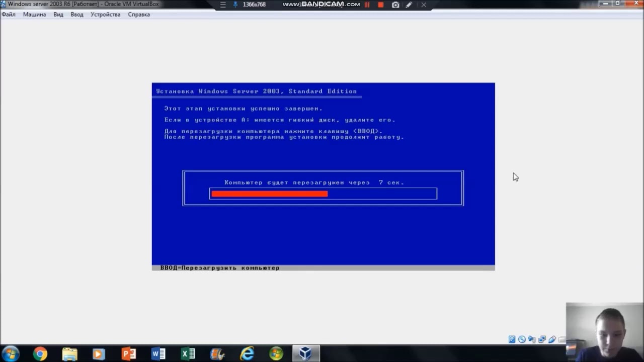Click the 'ВВОД=Перезагрузить компьютер' status line
This screenshot has height=362, width=644.
pyautogui.click(x=220, y=268)
